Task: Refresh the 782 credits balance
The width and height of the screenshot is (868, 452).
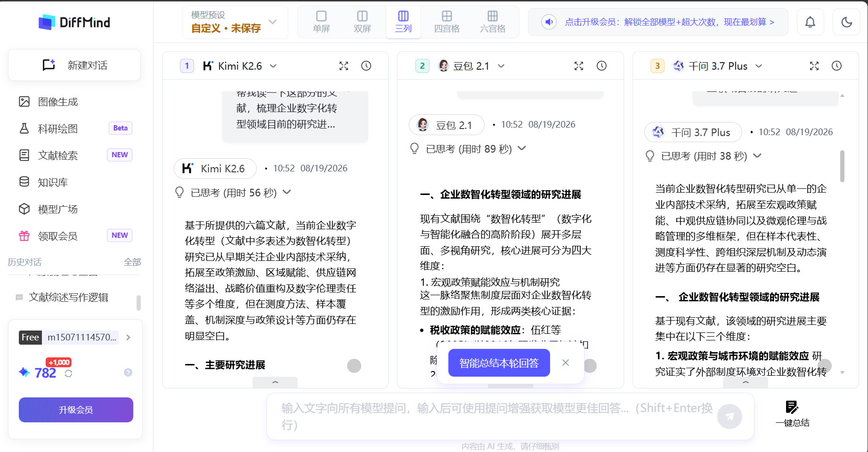Action: [68, 373]
